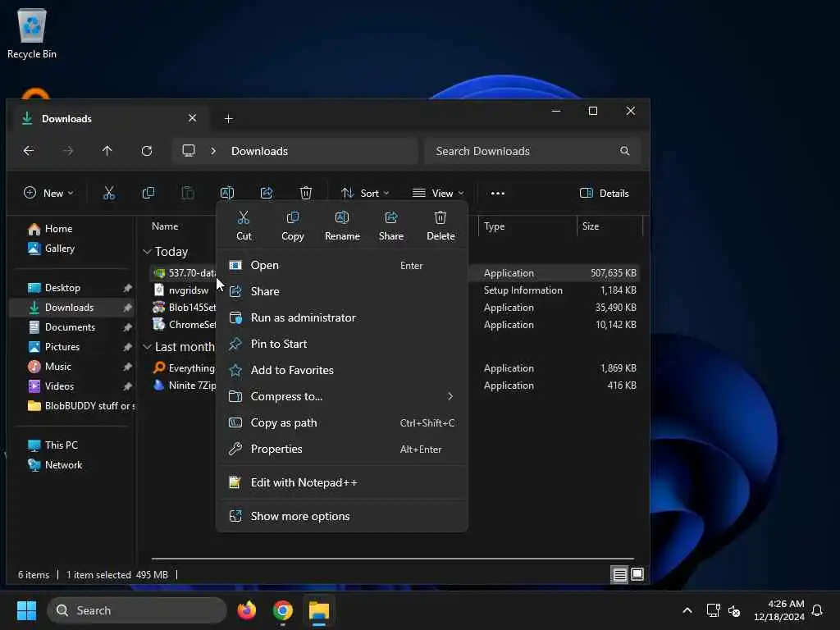The image size is (840, 630).
Task: Switch to details list view icon
Action: [619, 575]
